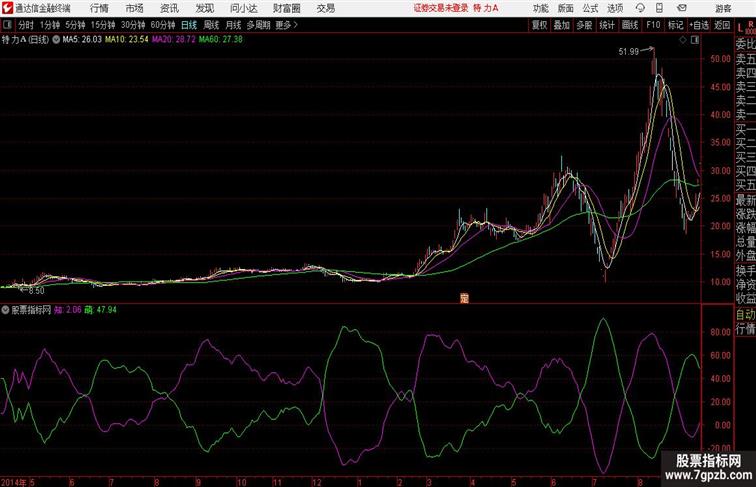The width and height of the screenshot is (756, 487).
Task: Select the 日线 daily period tab
Action: [x=189, y=25]
